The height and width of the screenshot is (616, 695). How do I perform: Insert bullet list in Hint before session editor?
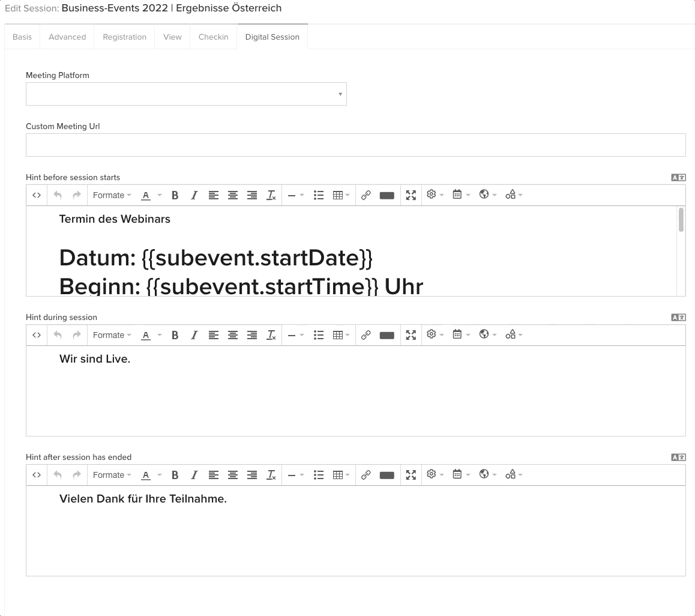pyautogui.click(x=319, y=195)
